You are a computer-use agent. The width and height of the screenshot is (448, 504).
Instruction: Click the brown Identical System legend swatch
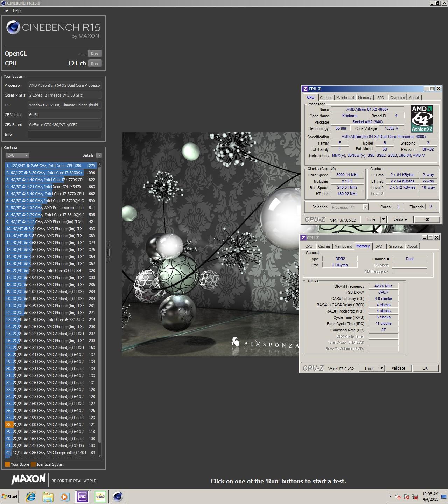coord(33,464)
